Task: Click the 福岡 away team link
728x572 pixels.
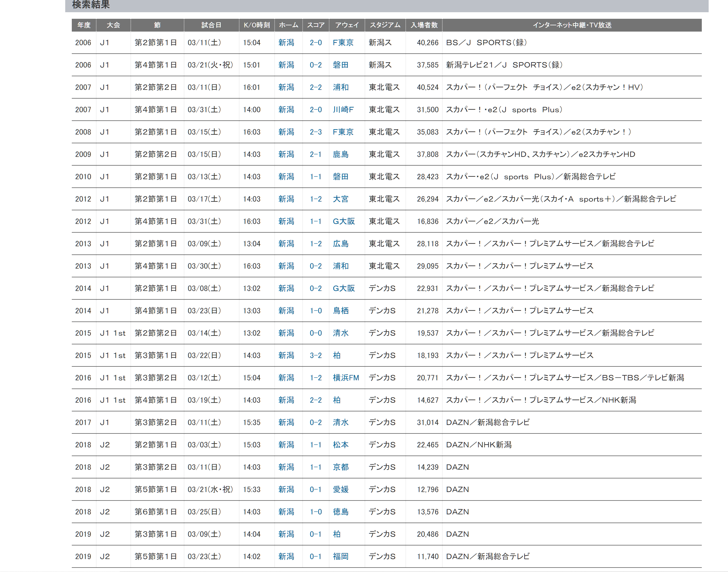Action: point(340,557)
